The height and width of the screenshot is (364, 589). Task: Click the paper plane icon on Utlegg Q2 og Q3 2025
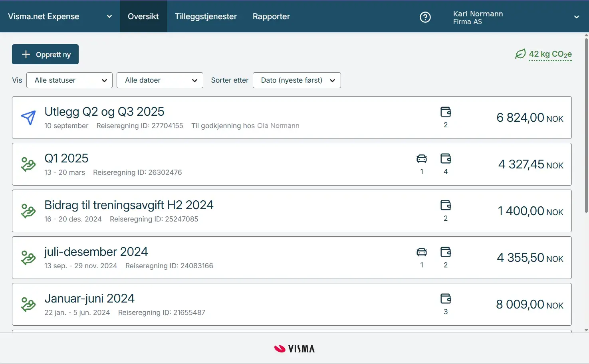coord(28,118)
